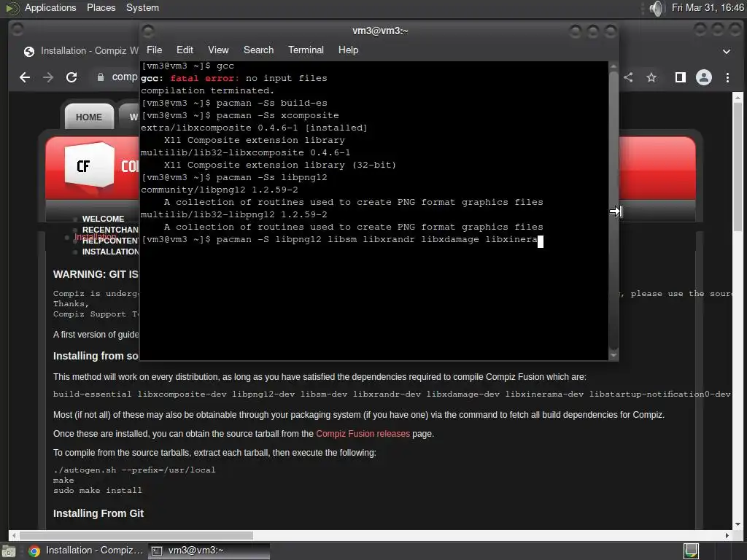Reload the Compiz page in browser
The image size is (747, 560).
[71, 77]
